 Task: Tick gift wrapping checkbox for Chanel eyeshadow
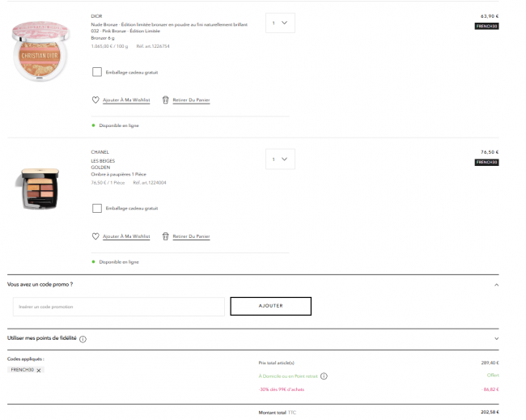(x=97, y=208)
